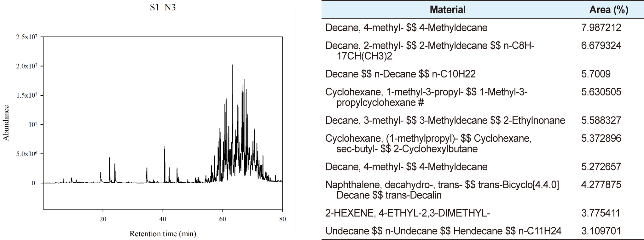This screenshot has height=240, width=644.
Task: Select the area value 5.272657
Action: coord(601,167)
